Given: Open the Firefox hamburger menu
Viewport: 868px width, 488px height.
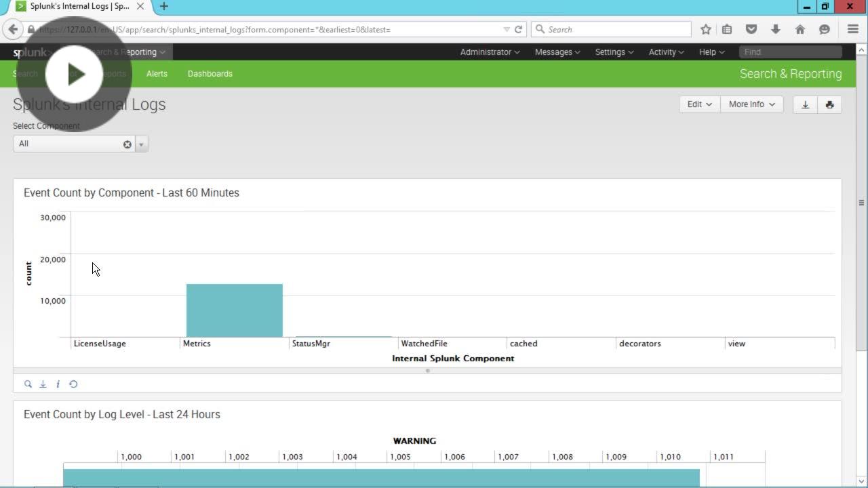Looking at the screenshot, I should [x=853, y=29].
